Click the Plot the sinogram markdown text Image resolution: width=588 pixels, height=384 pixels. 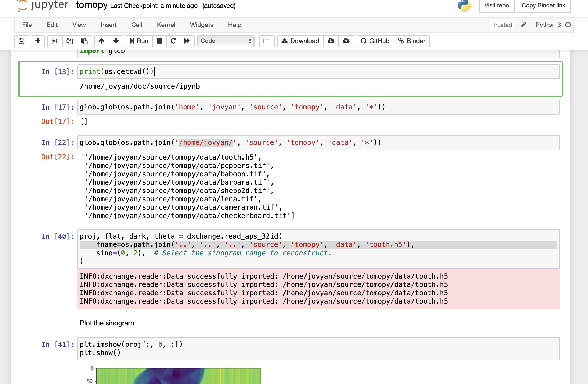click(x=107, y=323)
